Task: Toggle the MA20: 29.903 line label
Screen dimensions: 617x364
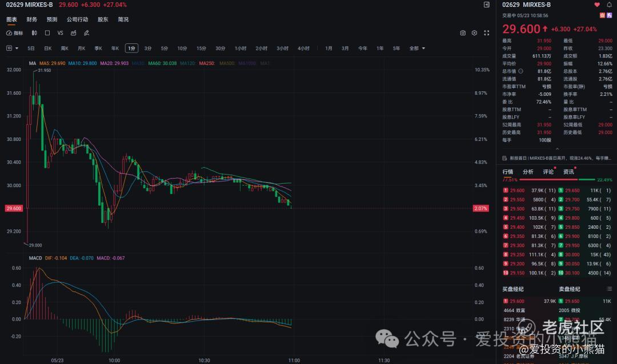Action: [x=114, y=63]
